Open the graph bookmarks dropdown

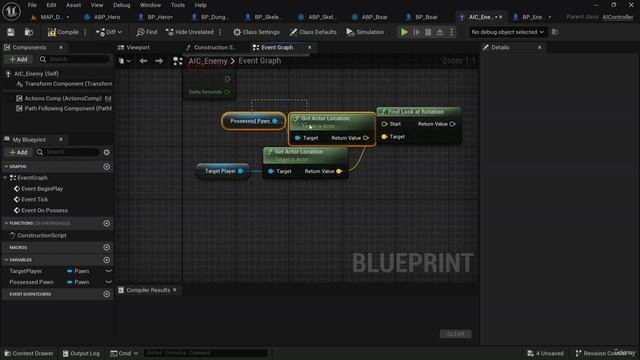[x=124, y=61]
